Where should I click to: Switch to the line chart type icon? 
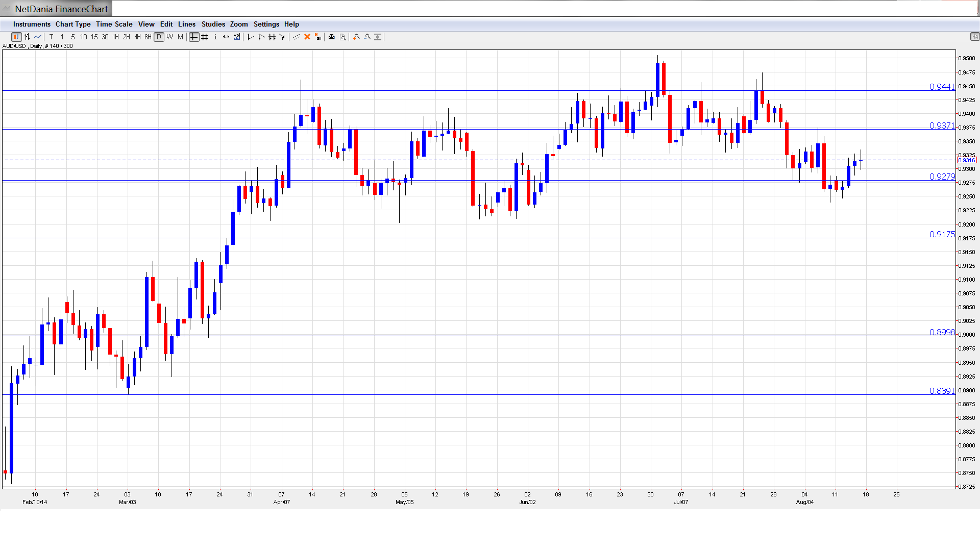tap(38, 37)
